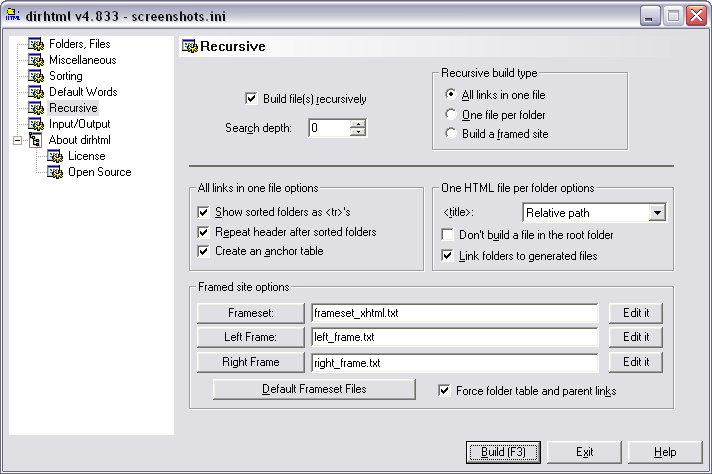Image resolution: width=712 pixels, height=474 pixels.
Task: Click the frameset_xhtml.txt input field
Action: tap(455, 313)
